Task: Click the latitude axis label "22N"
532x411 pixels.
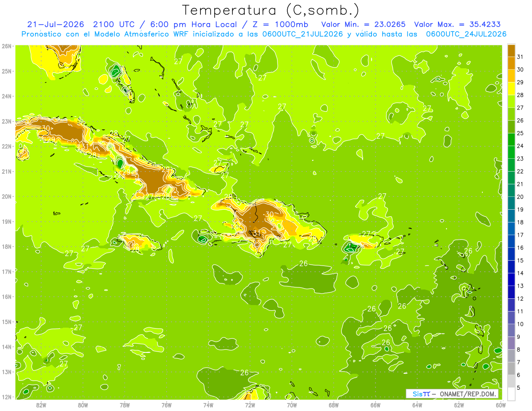Action: pos(7,146)
